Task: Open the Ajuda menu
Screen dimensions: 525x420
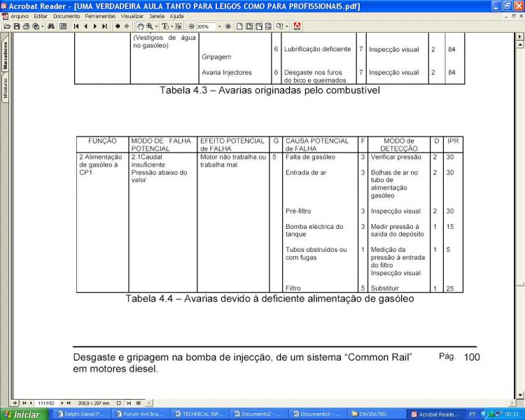Action: pyautogui.click(x=176, y=16)
